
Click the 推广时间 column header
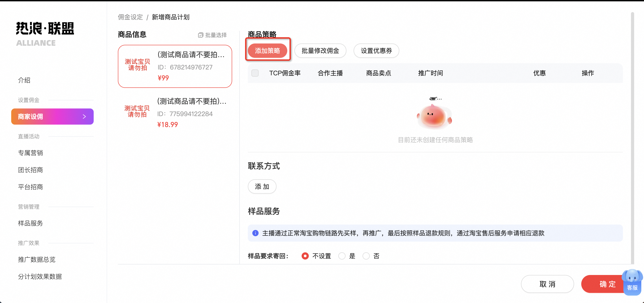(430, 73)
